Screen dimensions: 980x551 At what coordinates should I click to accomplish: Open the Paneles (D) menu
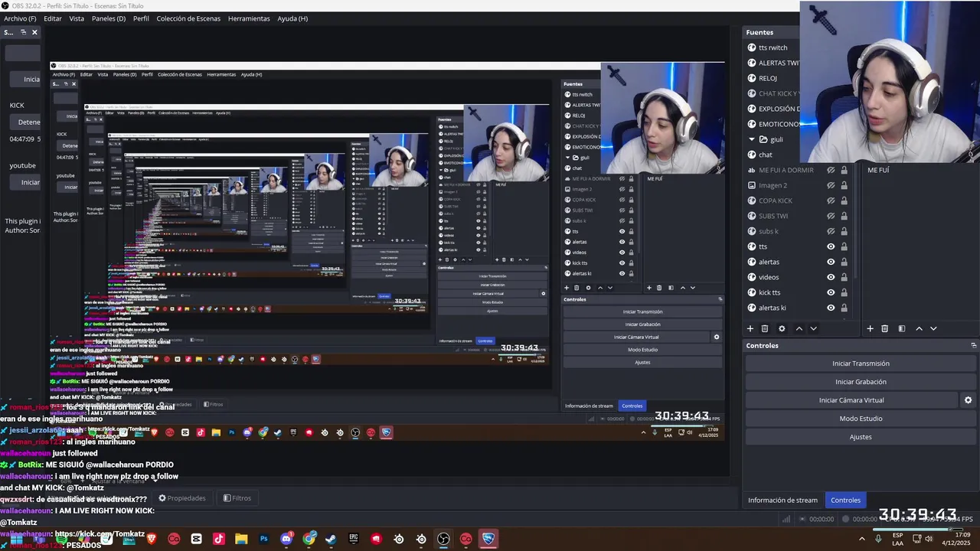point(109,18)
